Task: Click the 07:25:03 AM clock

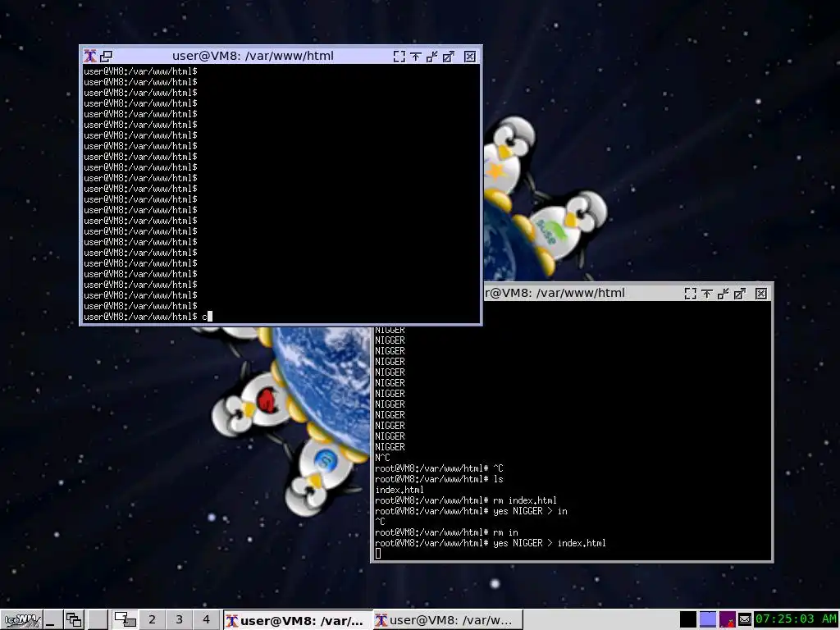Action: pos(796,619)
